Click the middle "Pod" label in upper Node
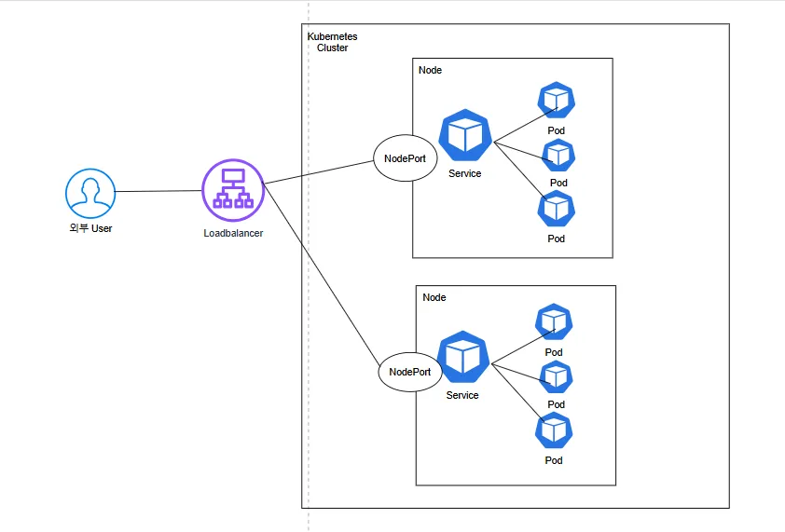The height and width of the screenshot is (532, 785). point(558,183)
